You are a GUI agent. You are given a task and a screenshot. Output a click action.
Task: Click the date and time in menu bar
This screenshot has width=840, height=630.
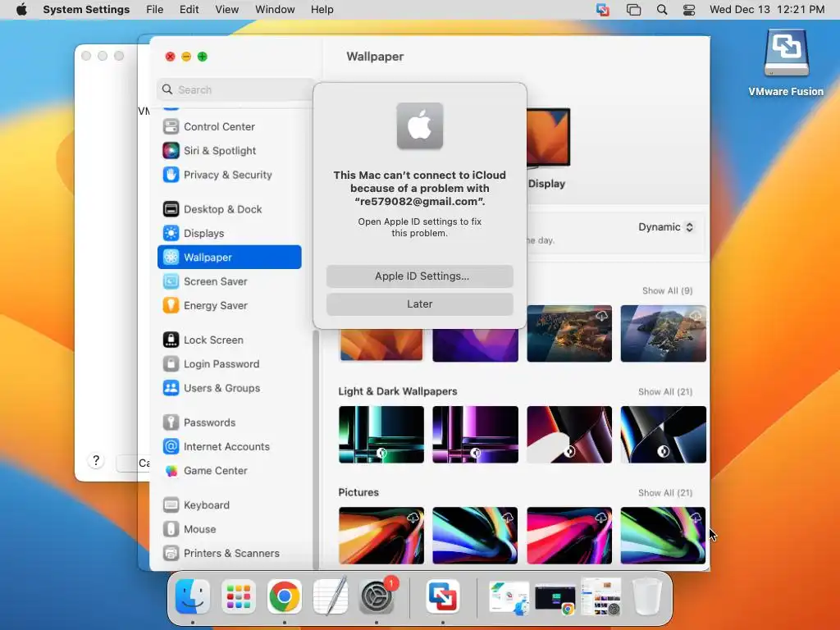click(x=767, y=10)
